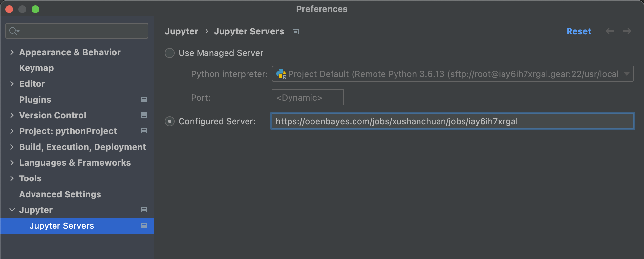Click the Port input field
644x259 pixels.
[308, 98]
